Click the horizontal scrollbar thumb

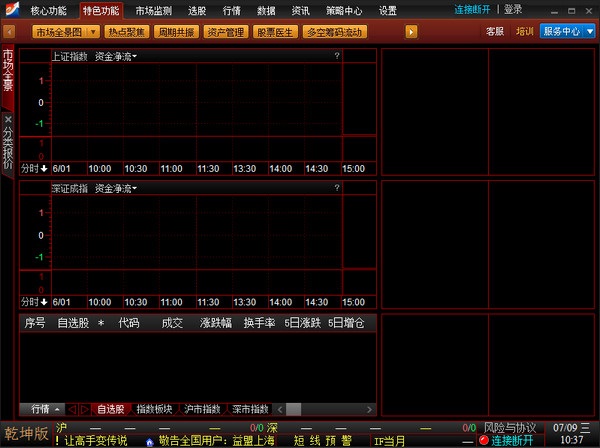(293, 410)
